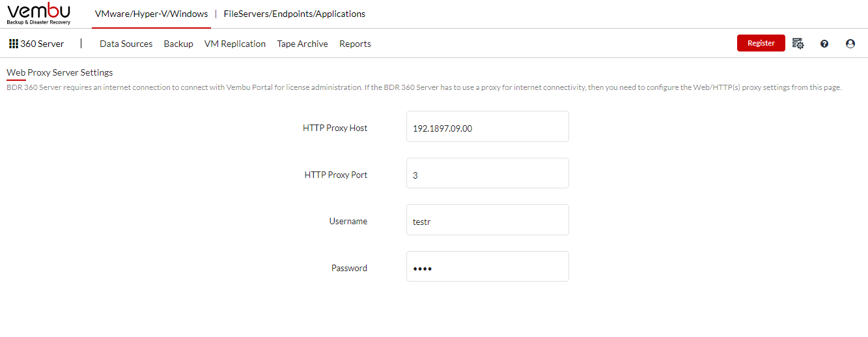868x337 pixels.
Task: Click into the Password input box
Action: point(487,267)
